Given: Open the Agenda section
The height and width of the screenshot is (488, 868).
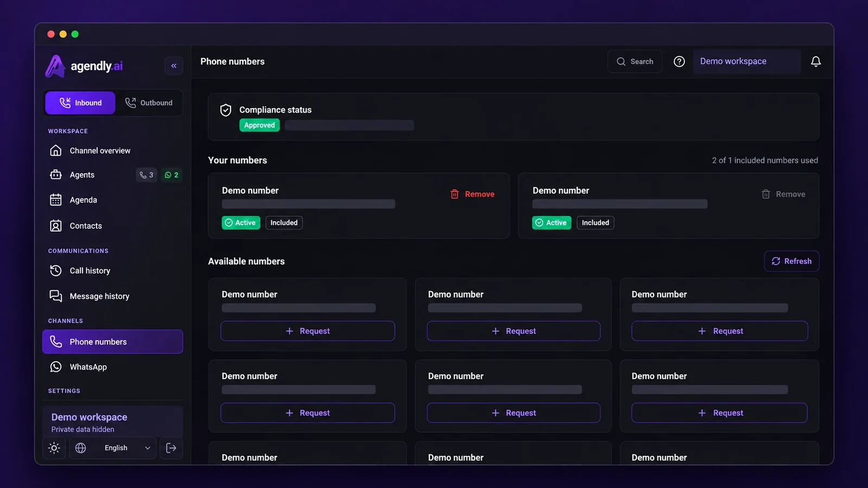Looking at the screenshot, I should [112, 200].
